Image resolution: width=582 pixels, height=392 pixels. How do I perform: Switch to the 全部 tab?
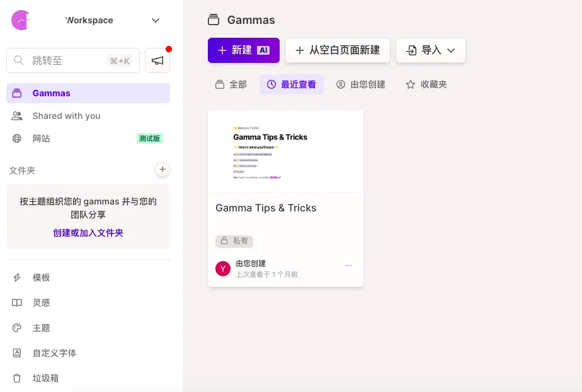(231, 84)
